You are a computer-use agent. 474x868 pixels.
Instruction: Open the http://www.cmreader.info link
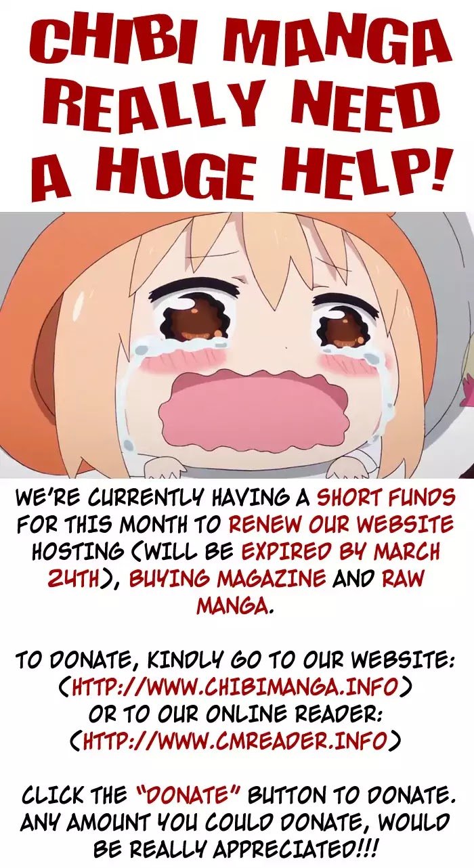[x=234, y=740]
